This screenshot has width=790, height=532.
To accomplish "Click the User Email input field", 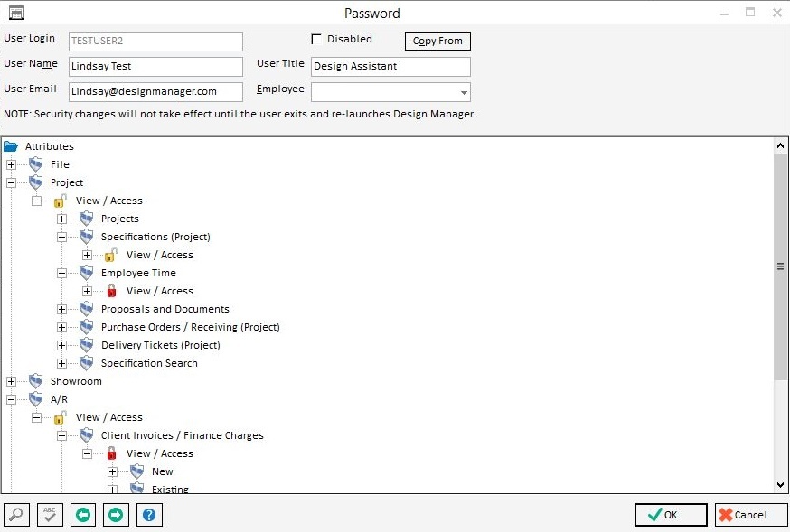I will 154,91.
